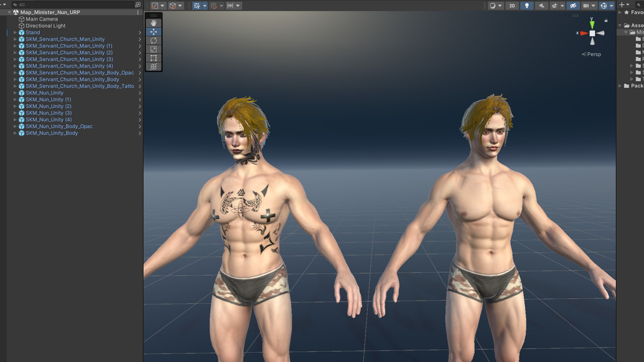Select the Hand view tool
This screenshot has height=362, width=644.
[153, 23]
